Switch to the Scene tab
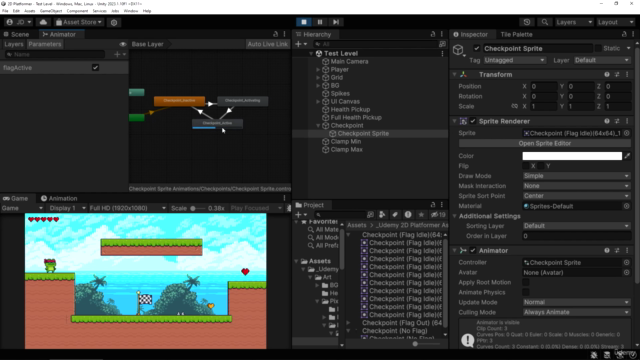The image size is (640, 360). point(17,34)
